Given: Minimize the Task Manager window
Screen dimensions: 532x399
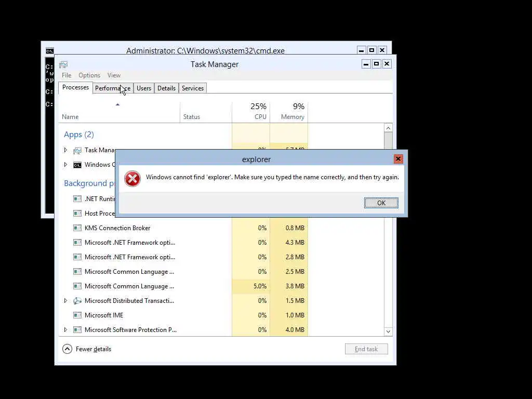Looking at the screenshot, I should coord(366,64).
